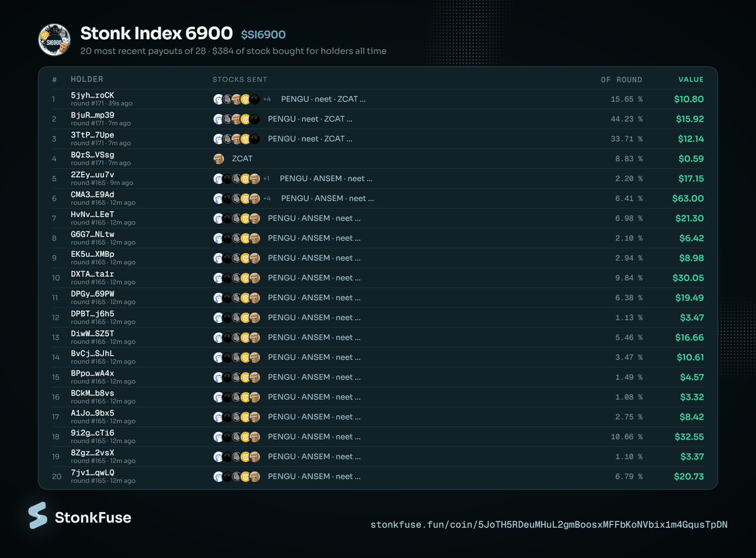This screenshot has height=558, width=756.
Task: Select holder 9i2g…cTi6
Action: [93, 433]
